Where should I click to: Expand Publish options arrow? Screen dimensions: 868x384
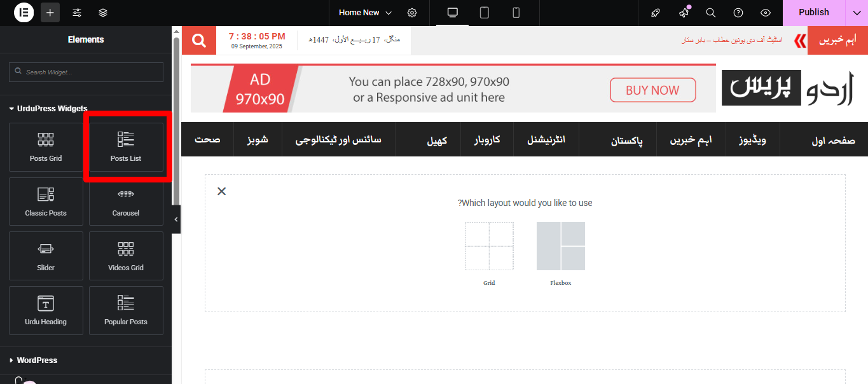(x=857, y=13)
